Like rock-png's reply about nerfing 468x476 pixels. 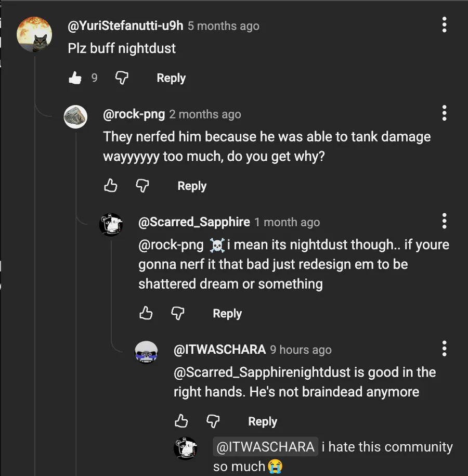[111, 186]
